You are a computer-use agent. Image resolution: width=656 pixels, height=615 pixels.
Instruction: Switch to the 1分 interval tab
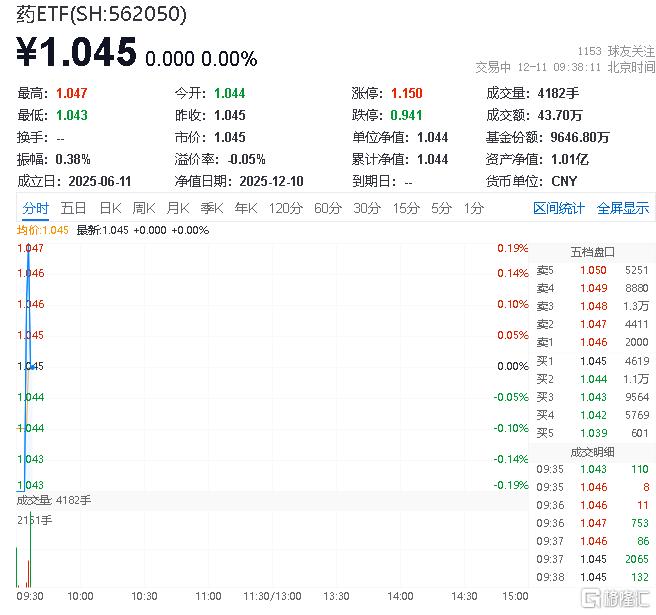474,208
